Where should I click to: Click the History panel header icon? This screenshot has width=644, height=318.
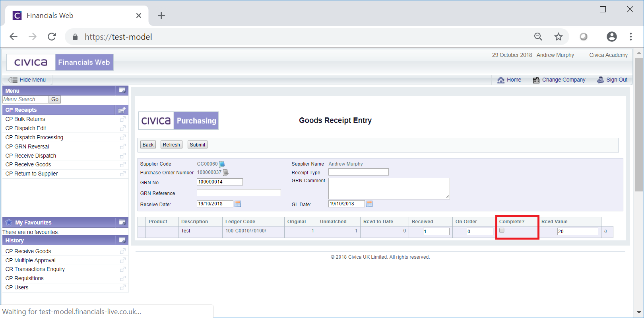pos(122,240)
